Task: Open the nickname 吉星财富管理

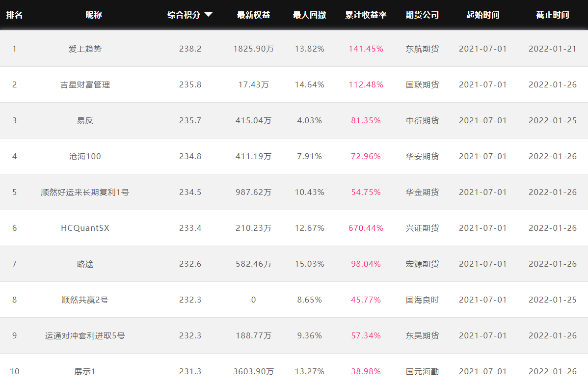Action: (x=85, y=85)
